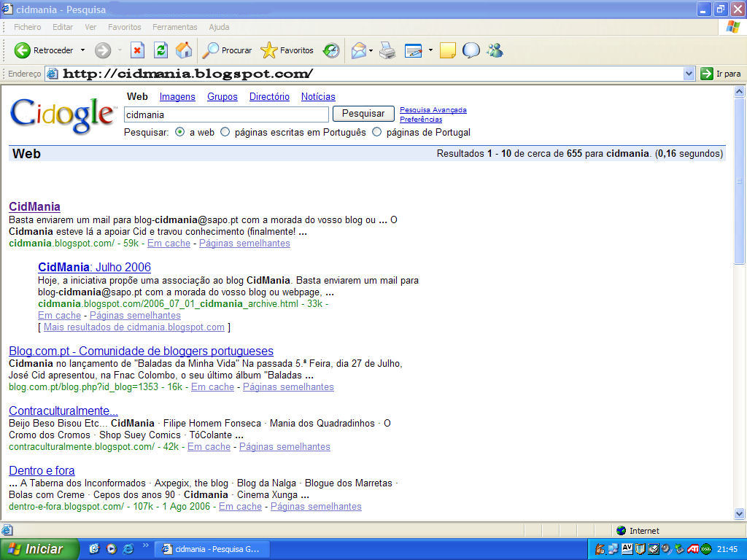Screen dimensions: 747x560
Task: Click the Internet Explorer quick launch icon
Action: point(128,548)
